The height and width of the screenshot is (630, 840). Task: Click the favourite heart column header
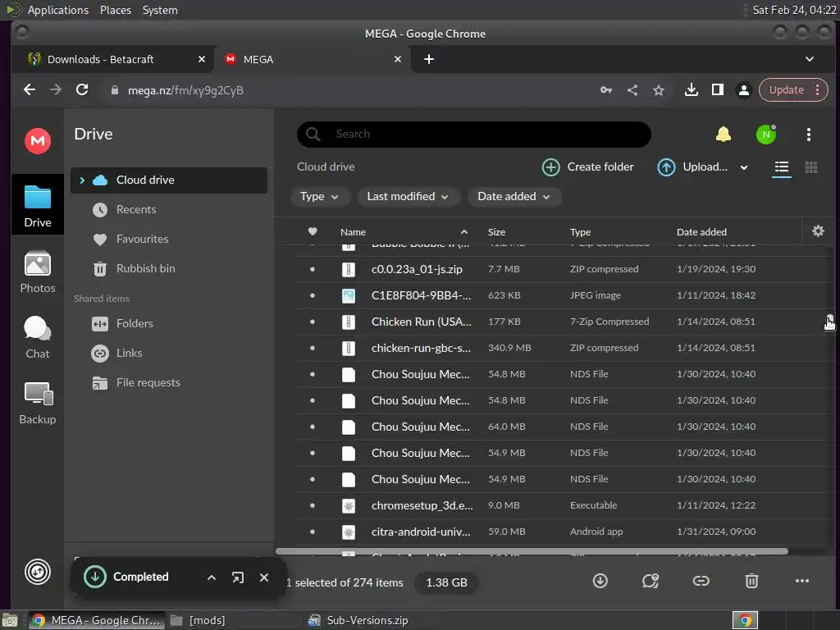pyautogui.click(x=313, y=231)
